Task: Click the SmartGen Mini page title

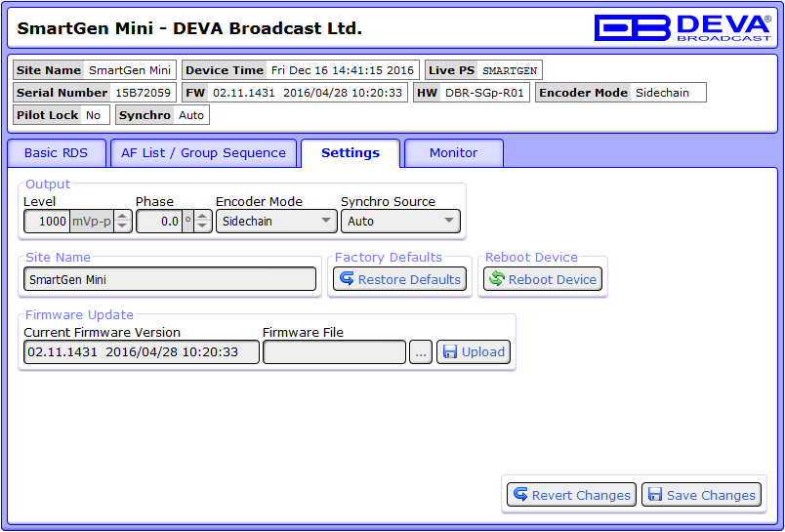Action: (189, 28)
